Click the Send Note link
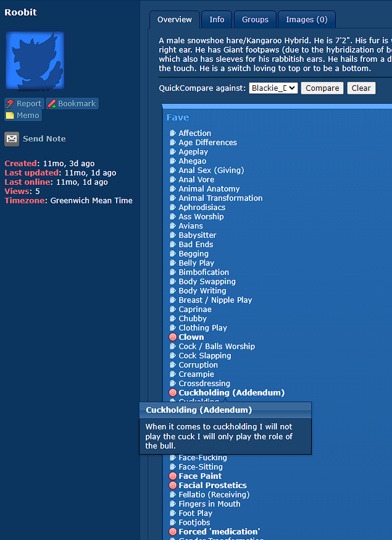 tap(44, 139)
